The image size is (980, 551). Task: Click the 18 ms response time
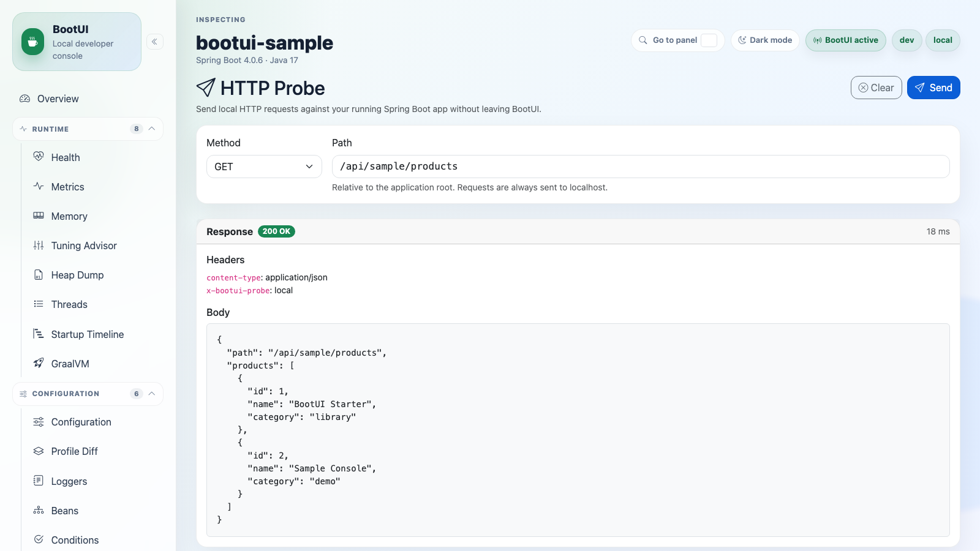point(938,231)
